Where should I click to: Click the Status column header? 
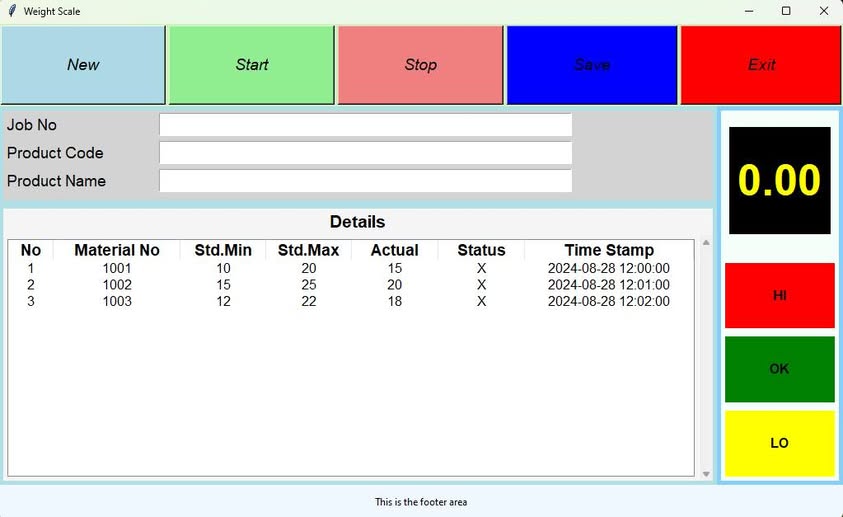tap(481, 250)
